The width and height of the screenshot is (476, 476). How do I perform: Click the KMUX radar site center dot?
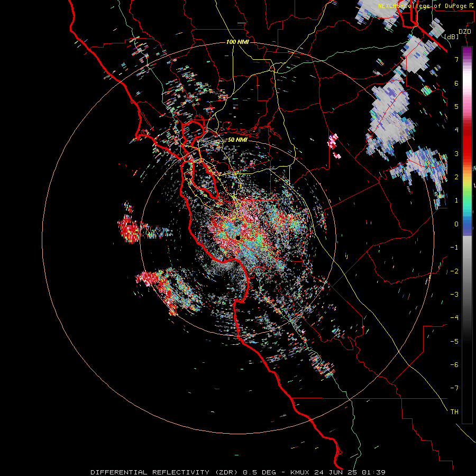[x=237, y=237]
